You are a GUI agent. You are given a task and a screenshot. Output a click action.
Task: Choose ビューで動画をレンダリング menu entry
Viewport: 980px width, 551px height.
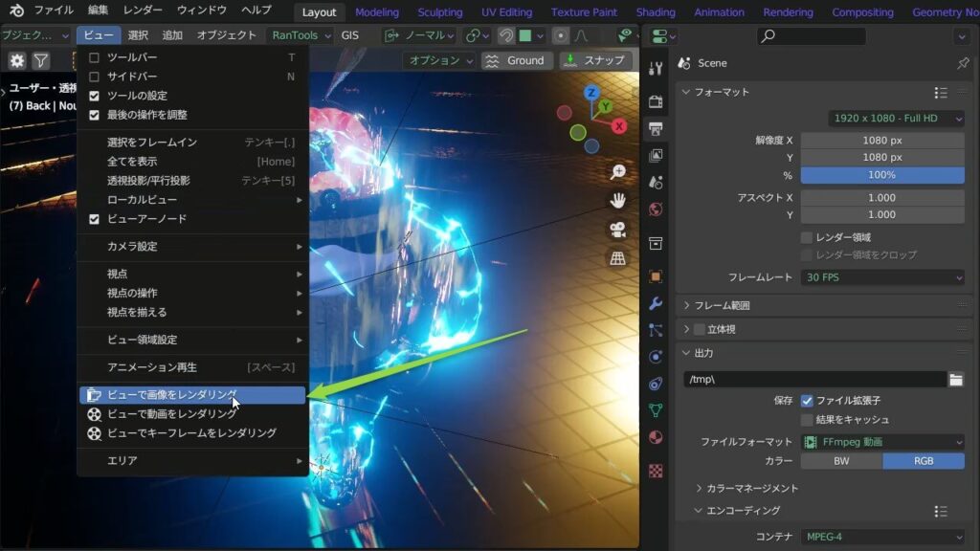point(192,414)
